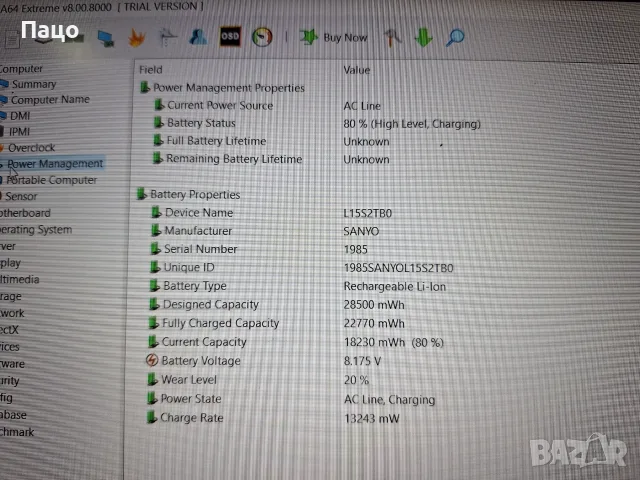Click the Value column header
Image resolution: width=640 pixels, height=480 pixels.
(x=357, y=70)
